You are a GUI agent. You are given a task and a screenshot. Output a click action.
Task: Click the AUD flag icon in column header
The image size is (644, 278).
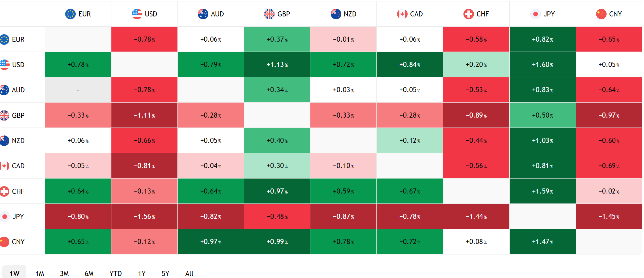click(x=203, y=14)
